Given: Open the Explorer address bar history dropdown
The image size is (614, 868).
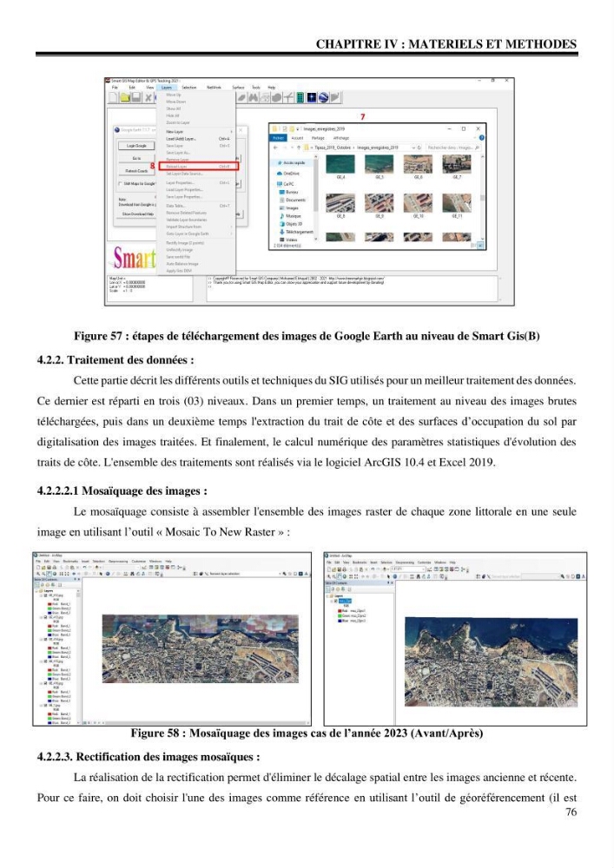Looking at the screenshot, I should (x=413, y=148).
